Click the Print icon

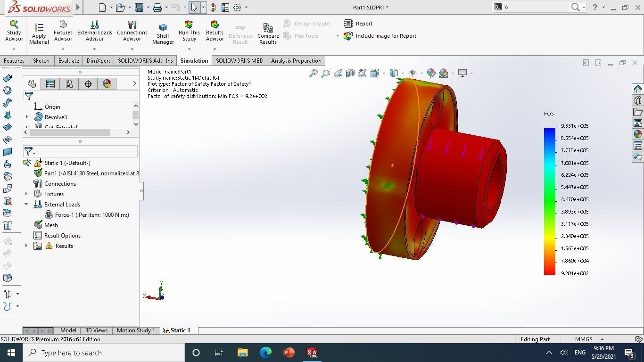[x=157, y=7]
